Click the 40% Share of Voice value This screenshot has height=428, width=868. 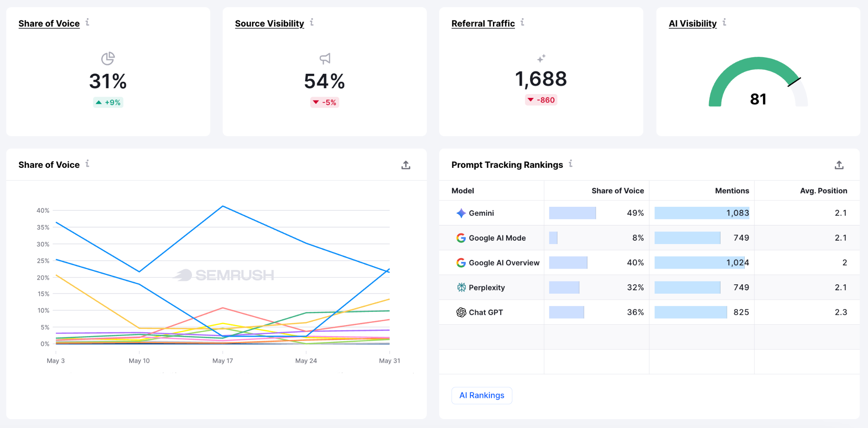[635, 263]
